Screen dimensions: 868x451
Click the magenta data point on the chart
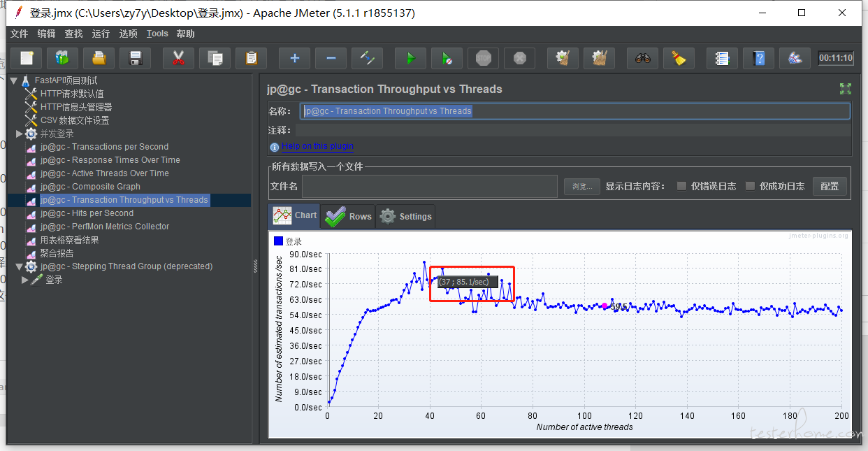(x=605, y=306)
